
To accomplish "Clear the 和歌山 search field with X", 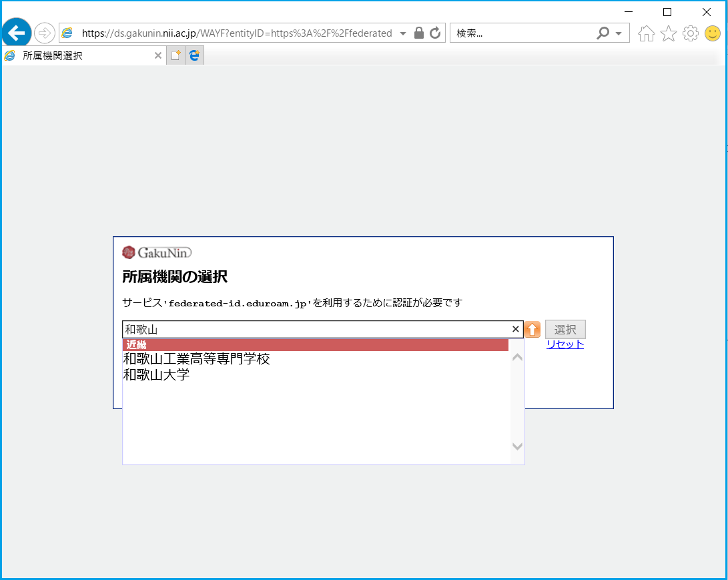I will (x=515, y=329).
